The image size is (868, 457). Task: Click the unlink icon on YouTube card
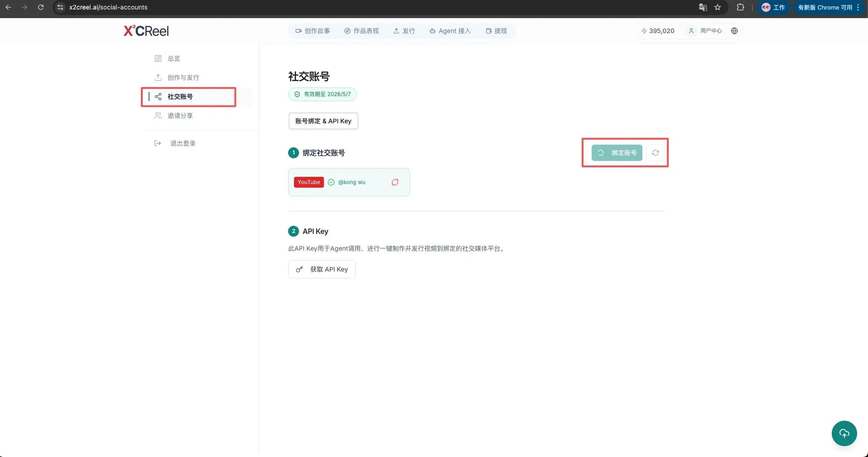pyautogui.click(x=395, y=182)
